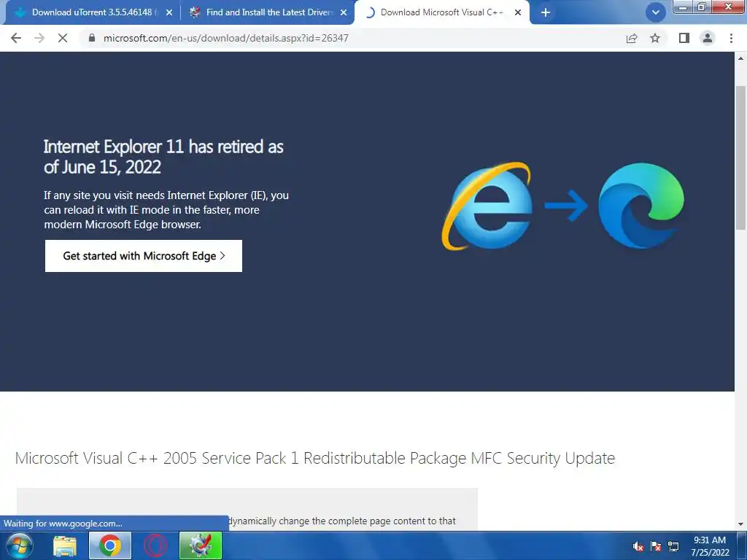Click the Microsoft Edge logo image

point(641,206)
